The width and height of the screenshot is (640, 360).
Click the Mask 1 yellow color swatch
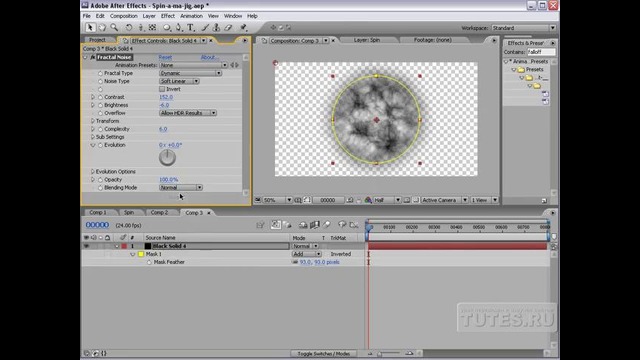pyautogui.click(x=141, y=254)
